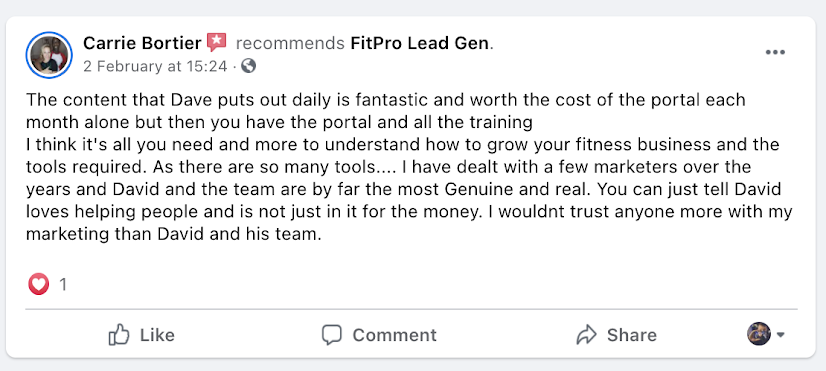This screenshot has height=371, width=826.
Task: Open the FitPro Lead Gen page link
Action: (x=420, y=43)
